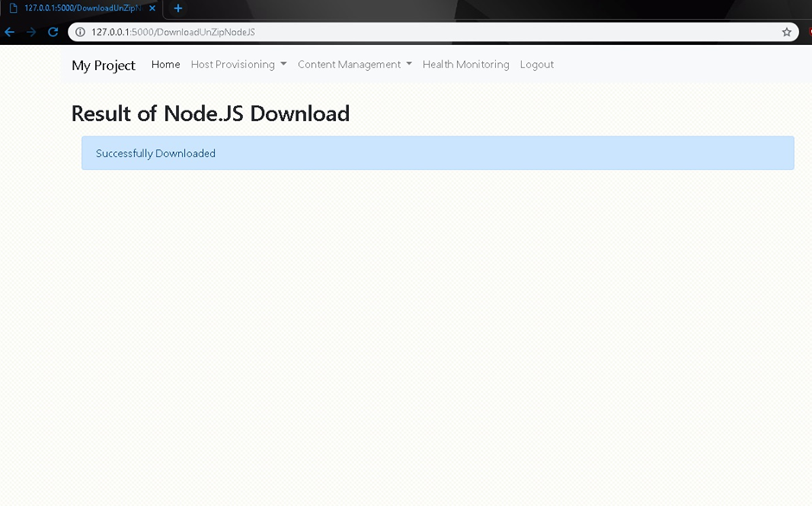Screen dimensions: 812x506
Task: Open a new browser tab with plus icon
Action: (x=178, y=9)
